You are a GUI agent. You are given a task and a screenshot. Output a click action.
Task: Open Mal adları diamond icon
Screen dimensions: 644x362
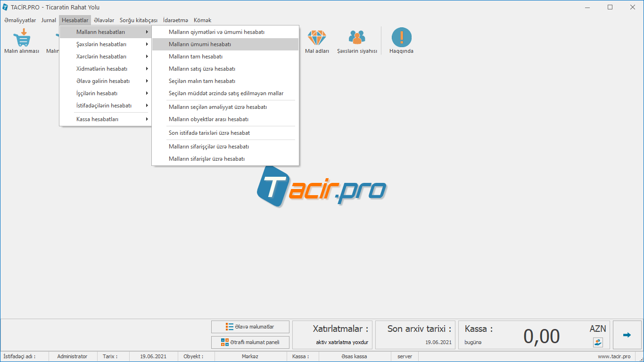(317, 38)
